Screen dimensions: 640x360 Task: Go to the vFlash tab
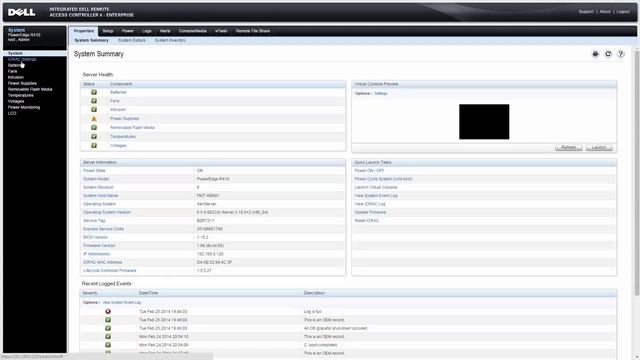pyautogui.click(x=221, y=31)
